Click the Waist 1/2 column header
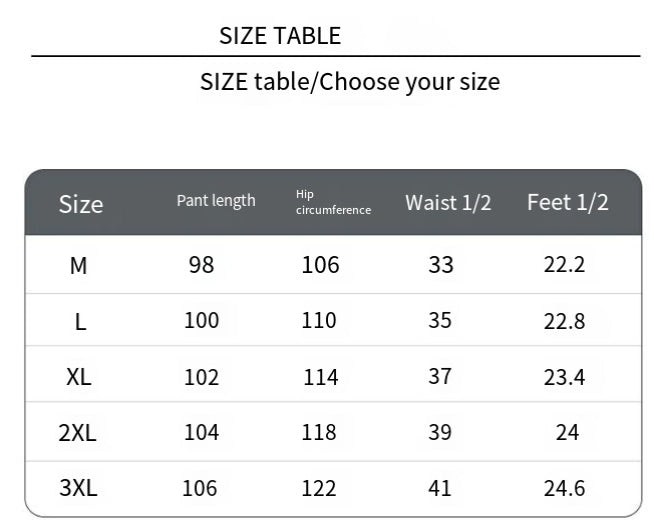 point(448,203)
